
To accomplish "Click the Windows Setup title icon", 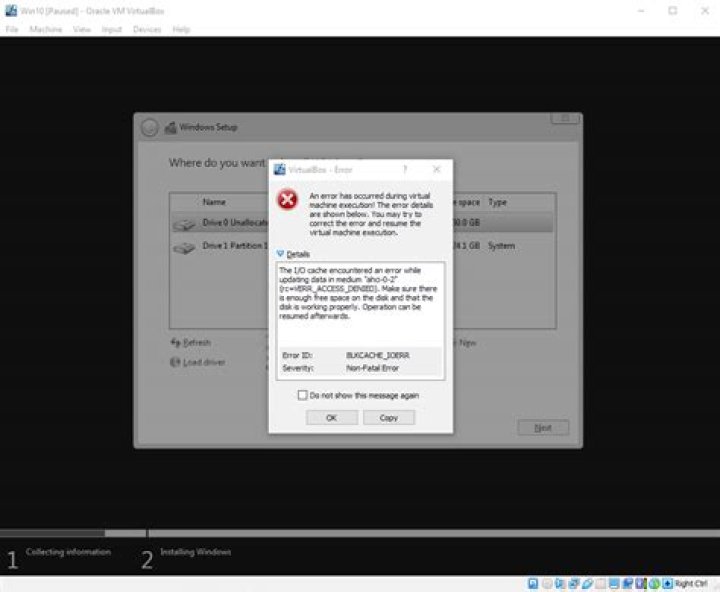I will (170, 127).
